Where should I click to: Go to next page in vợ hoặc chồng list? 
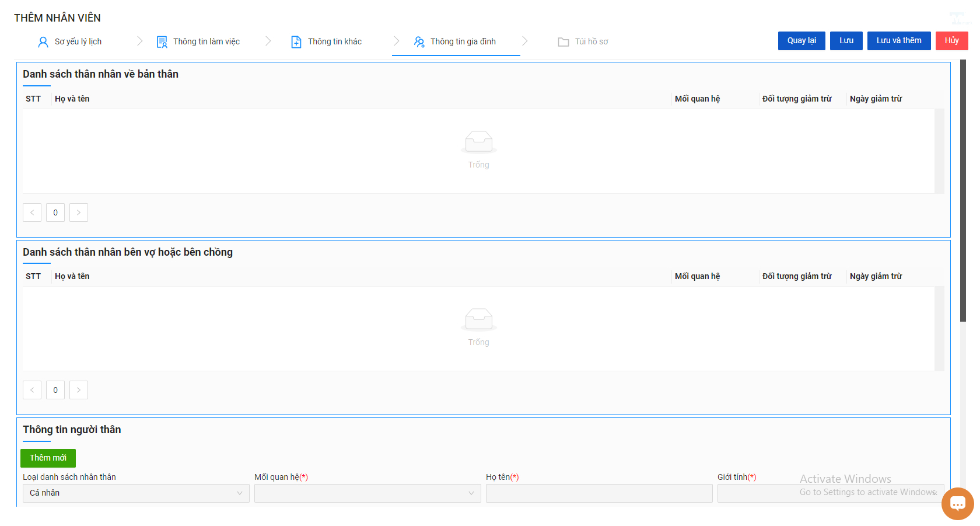tap(79, 390)
